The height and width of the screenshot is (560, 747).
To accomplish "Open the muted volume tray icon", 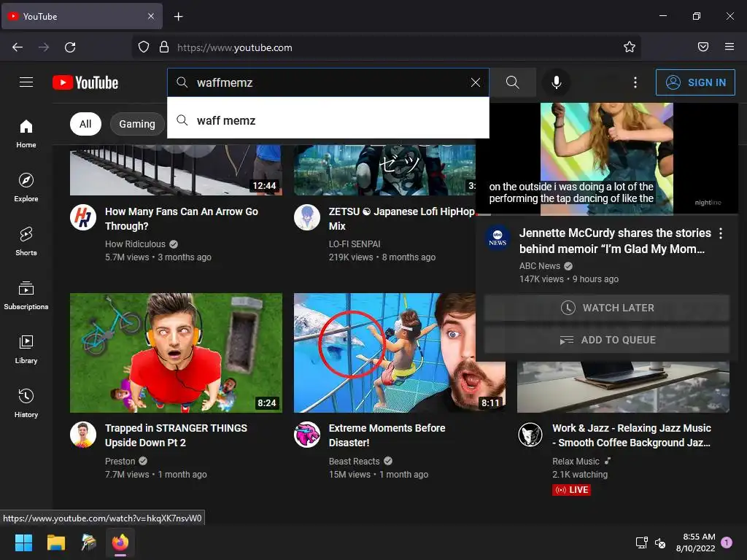I will tap(660, 542).
